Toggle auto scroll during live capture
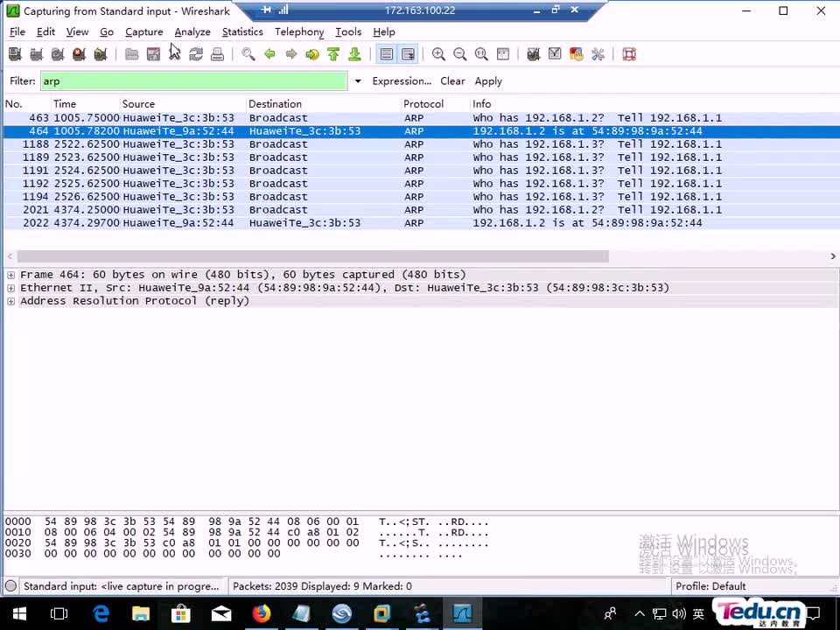This screenshot has height=630, width=840. click(409, 54)
